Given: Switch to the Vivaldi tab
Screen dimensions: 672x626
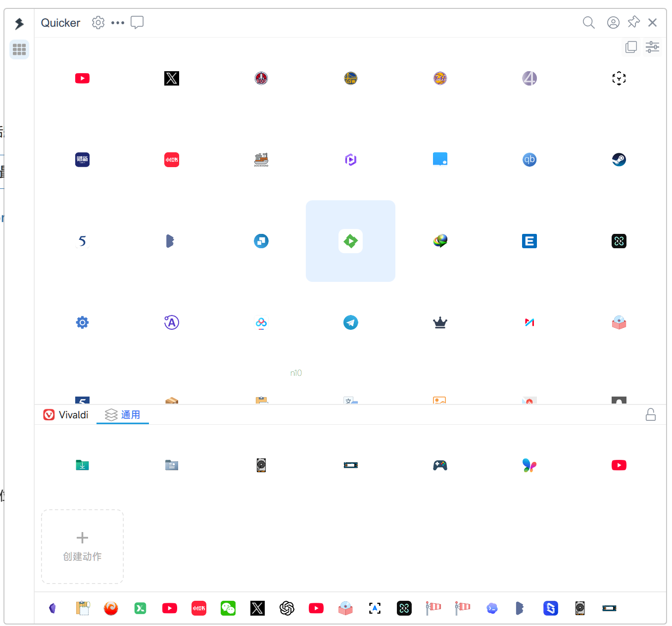Looking at the screenshot, I should click(x=66, y=415).
